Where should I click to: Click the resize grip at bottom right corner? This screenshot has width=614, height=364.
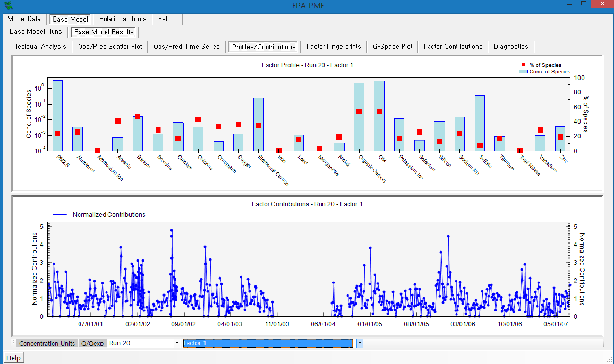pyautogui.click(x=609, y=359)
